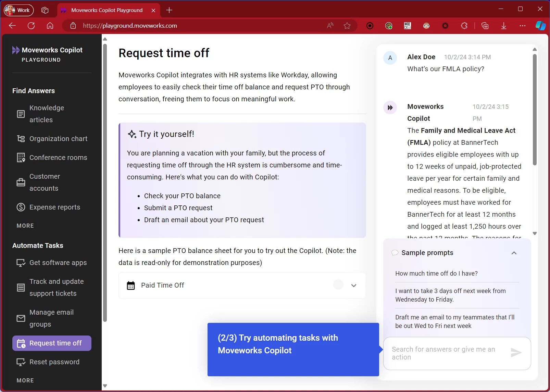Choose prompt to draft email to teammates
The image size is (550, 392).
pyautogui.click(x=455, y=321)
